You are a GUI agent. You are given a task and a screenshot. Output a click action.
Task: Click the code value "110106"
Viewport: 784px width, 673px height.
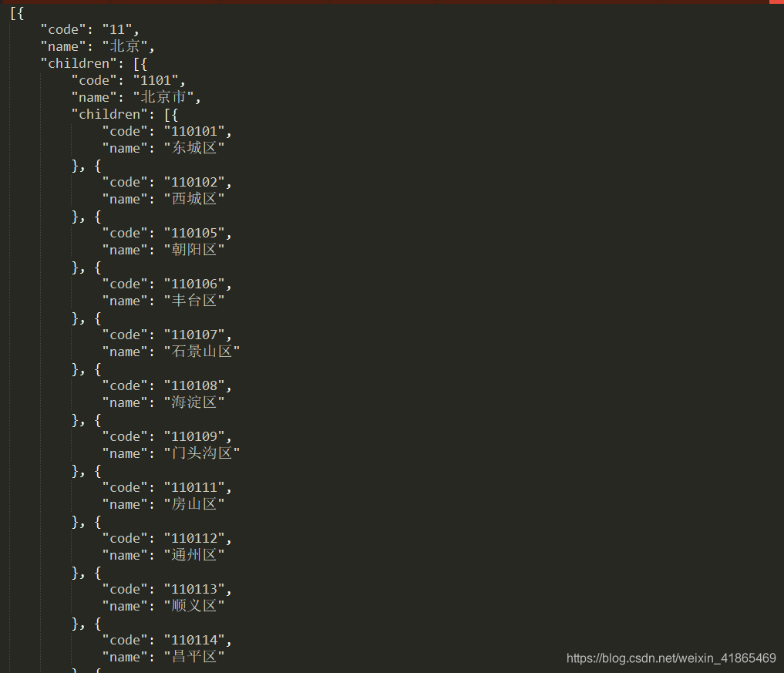click(x=194, y=284)
